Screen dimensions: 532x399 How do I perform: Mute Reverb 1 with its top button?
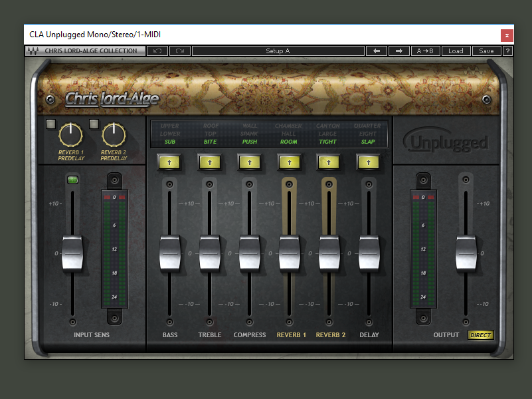[289, 184]
